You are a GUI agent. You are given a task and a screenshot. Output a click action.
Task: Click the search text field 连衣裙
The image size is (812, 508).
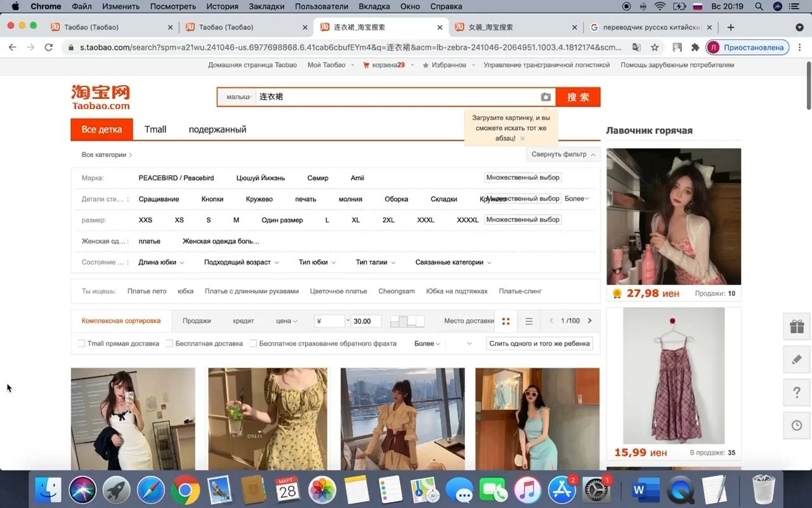point(397,97)
